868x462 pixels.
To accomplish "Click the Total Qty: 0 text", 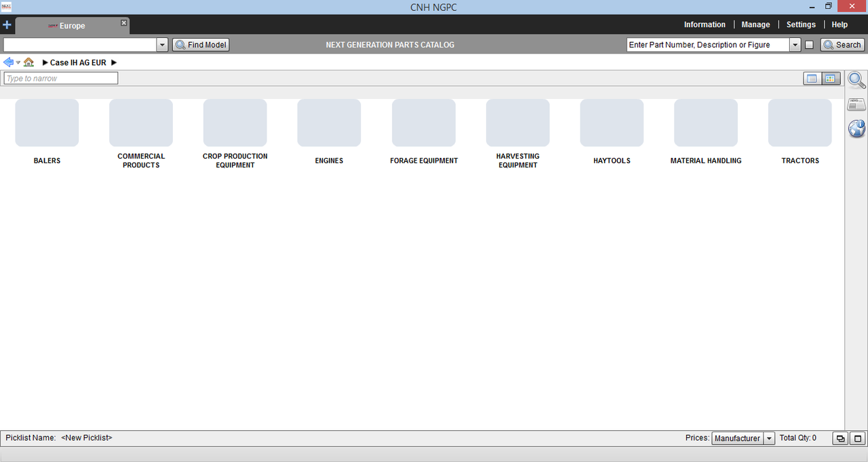I will point(798,438).
